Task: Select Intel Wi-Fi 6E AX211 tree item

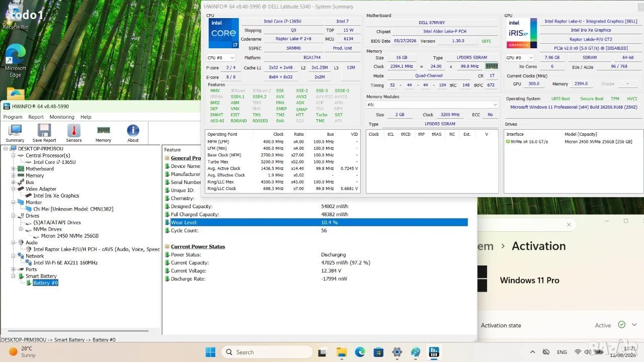Action: click(65, 262)
